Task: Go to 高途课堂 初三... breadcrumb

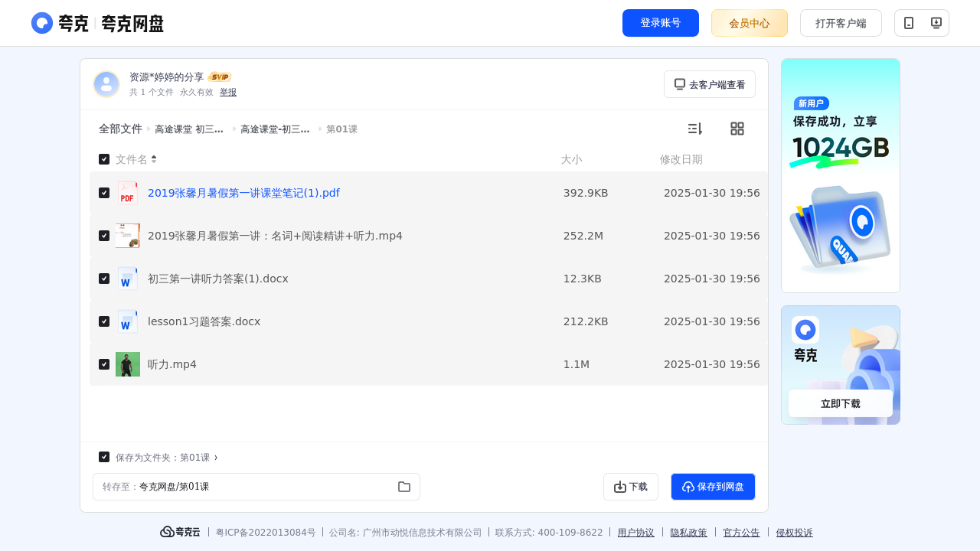Action: pos(189,129)
